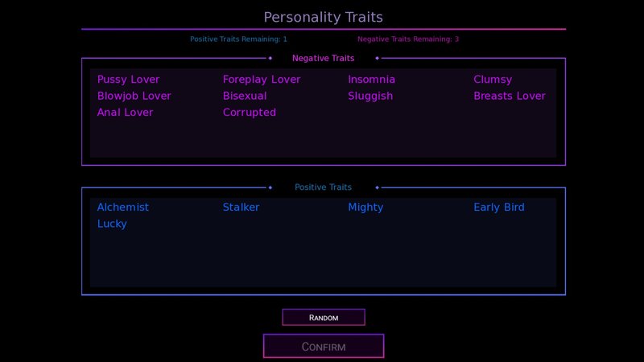644x362 pixels.
Task: Select the Anal Lover negative trait
Action: coord(125,113)
